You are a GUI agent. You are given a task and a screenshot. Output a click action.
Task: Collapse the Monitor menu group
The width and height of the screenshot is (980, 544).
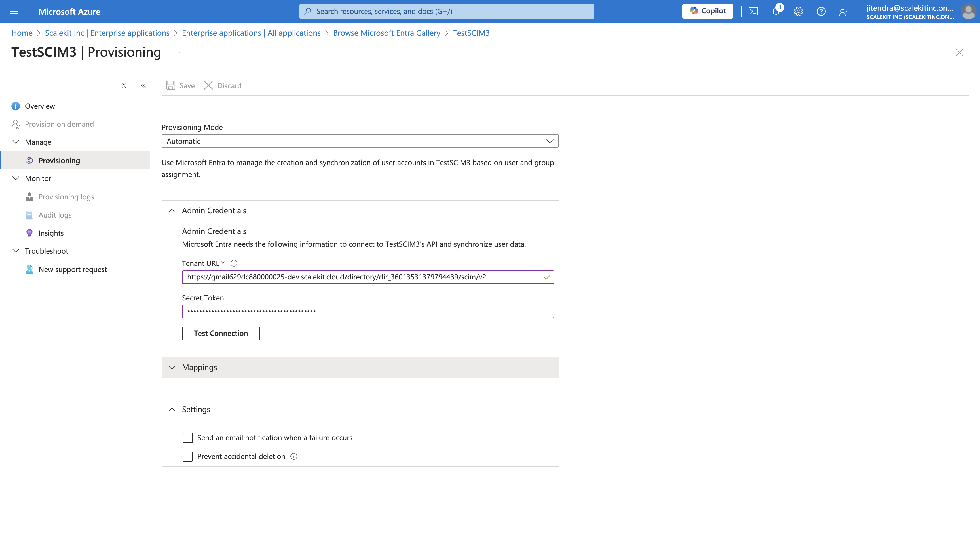point(16,178)
